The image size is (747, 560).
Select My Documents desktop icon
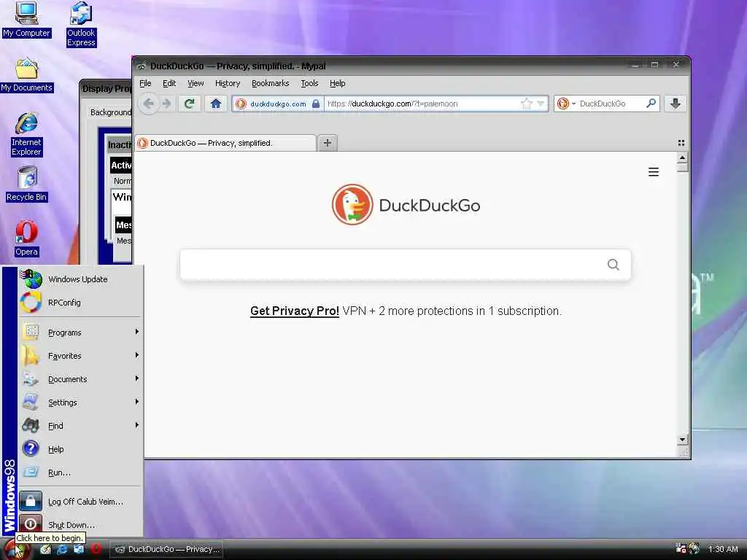[26, 75]
